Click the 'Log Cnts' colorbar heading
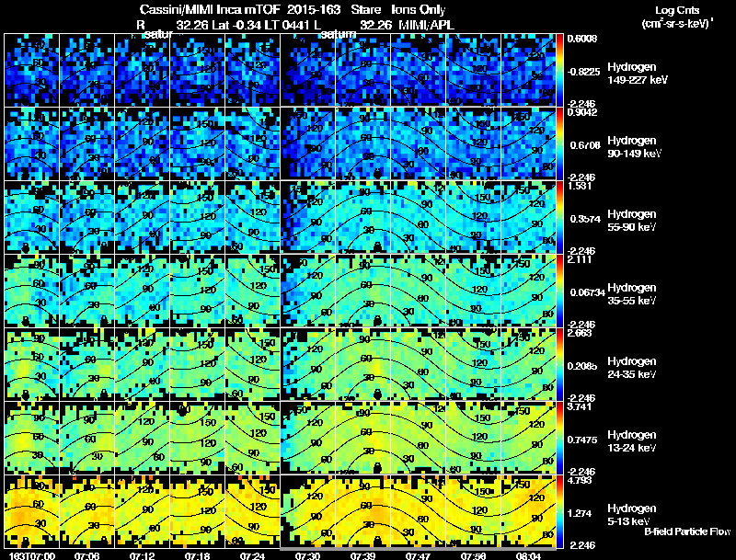Viewport: 736px width, 560px height. coord(677,10)
